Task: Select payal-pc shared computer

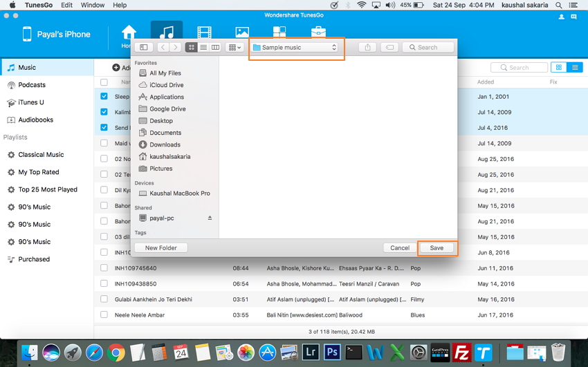Action: click(162, 218)
